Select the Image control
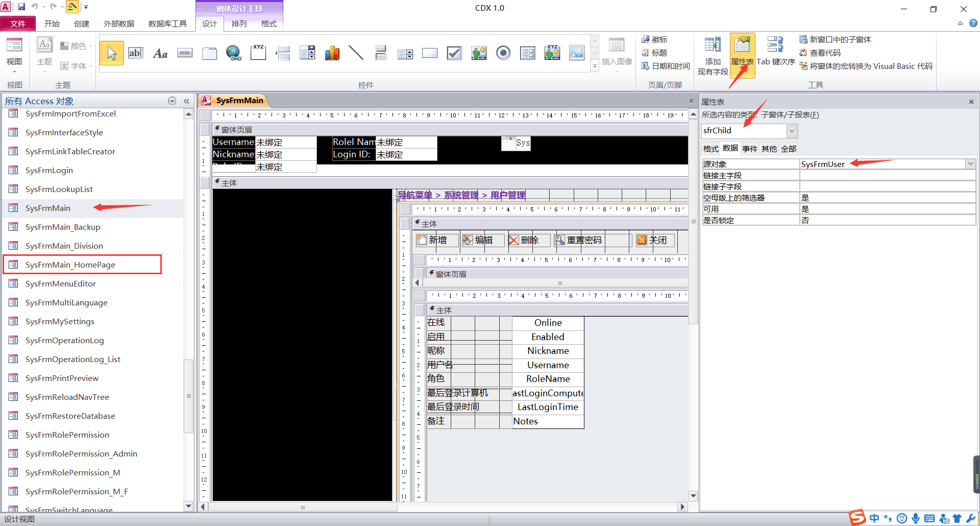 [x=577, y=53]
